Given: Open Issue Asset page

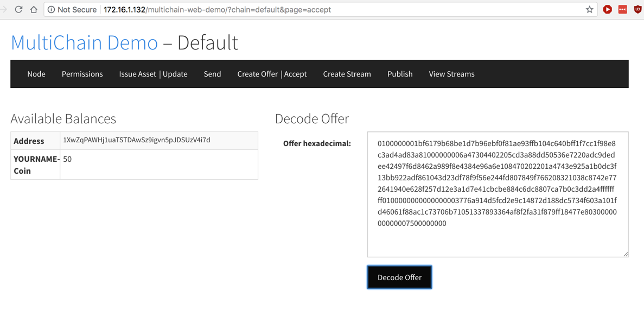Looking at the screenshot, I should tap(138, 74).
